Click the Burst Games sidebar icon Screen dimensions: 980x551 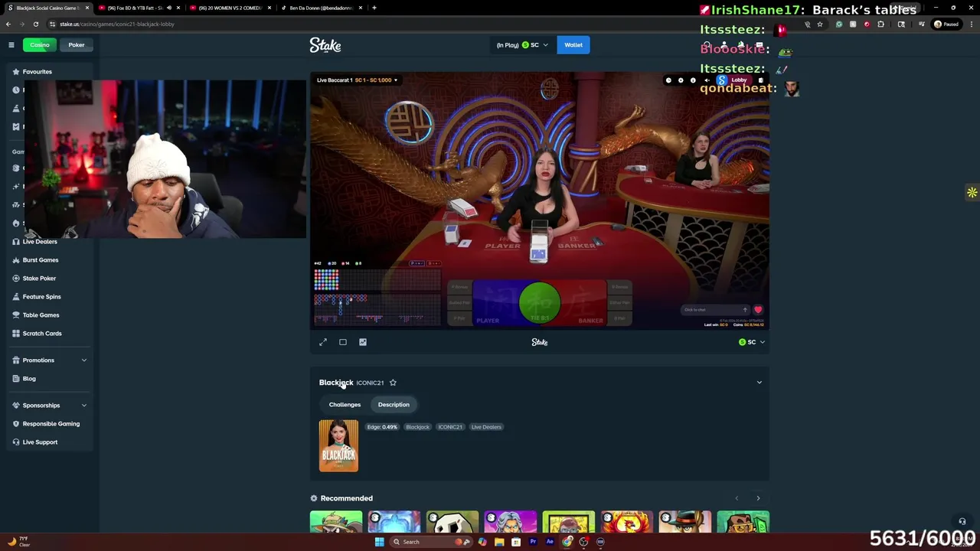pyautogui.click(x=15, y=260)
